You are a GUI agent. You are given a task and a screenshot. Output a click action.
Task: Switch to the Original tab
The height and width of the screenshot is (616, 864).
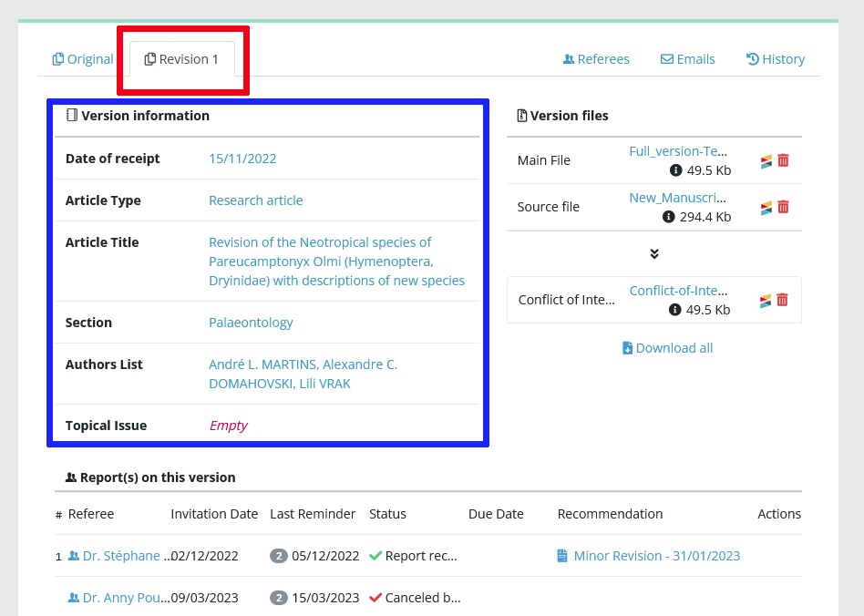83,59
